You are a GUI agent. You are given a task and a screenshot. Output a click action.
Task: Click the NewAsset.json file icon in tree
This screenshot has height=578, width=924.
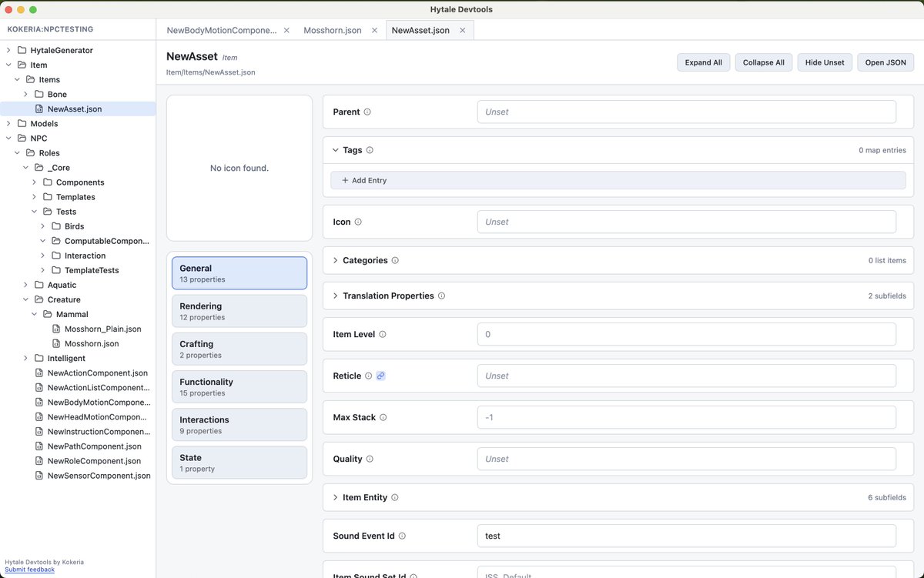click(39, 109)
